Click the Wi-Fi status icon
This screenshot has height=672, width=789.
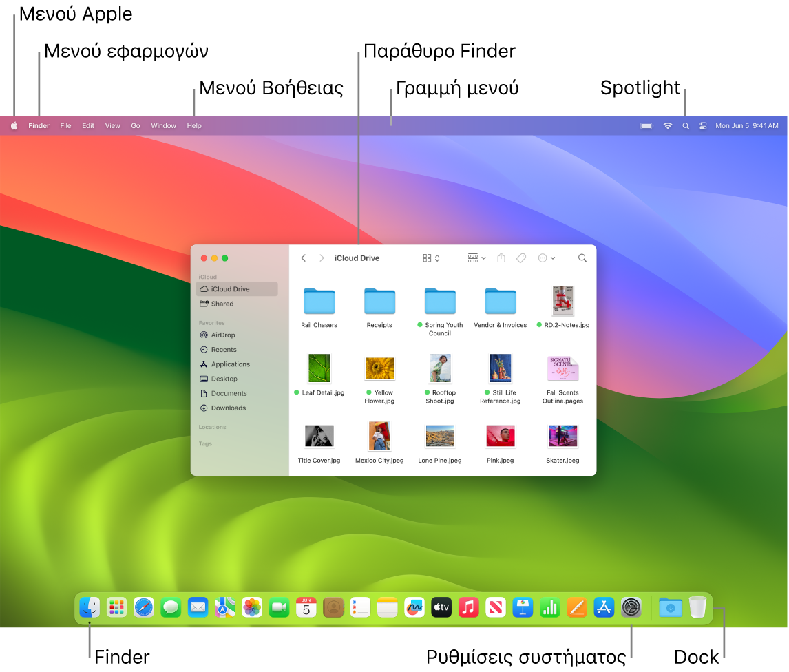666,125
